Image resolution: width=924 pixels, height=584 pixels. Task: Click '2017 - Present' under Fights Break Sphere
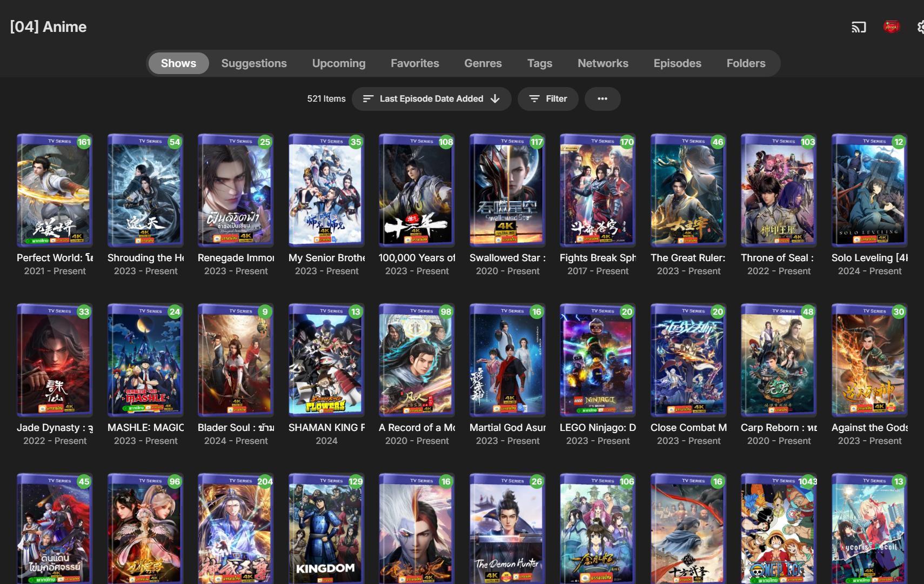[598, 271]
